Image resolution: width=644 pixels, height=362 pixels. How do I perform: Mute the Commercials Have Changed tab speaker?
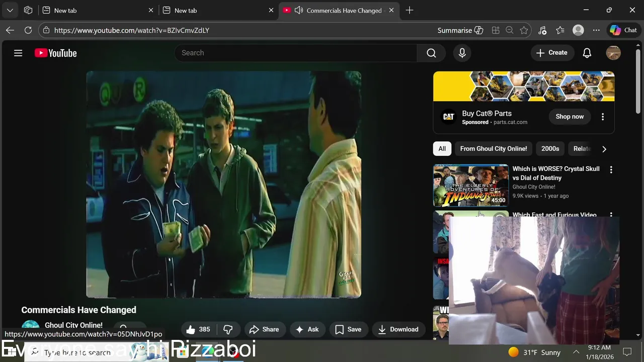pyautogui.click(x=299, y=10)
